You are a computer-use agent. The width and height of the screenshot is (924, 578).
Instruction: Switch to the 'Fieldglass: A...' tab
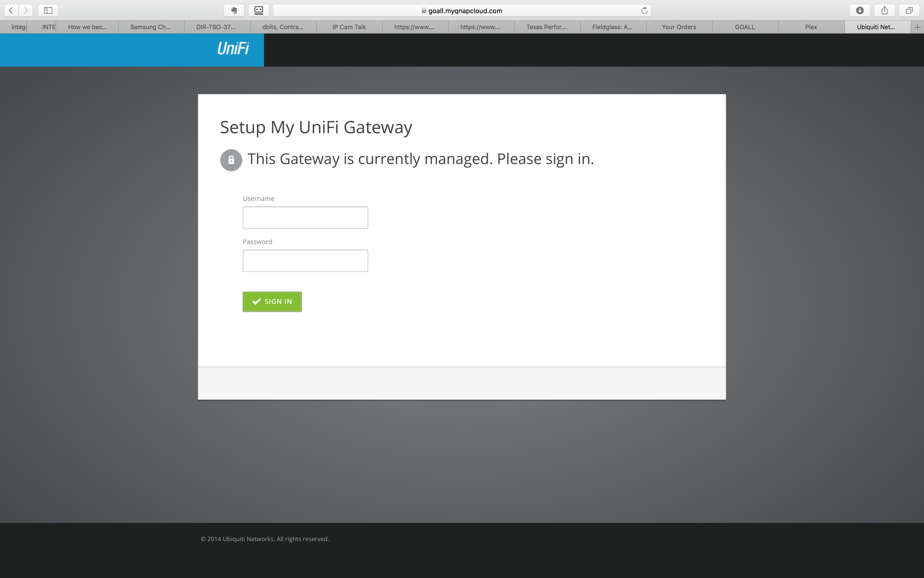(x=613, y=27)
